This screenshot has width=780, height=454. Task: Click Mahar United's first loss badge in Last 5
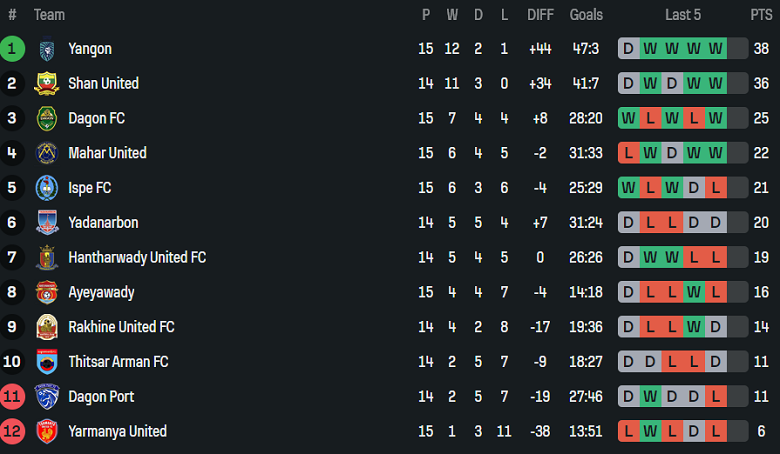point(628,153)
